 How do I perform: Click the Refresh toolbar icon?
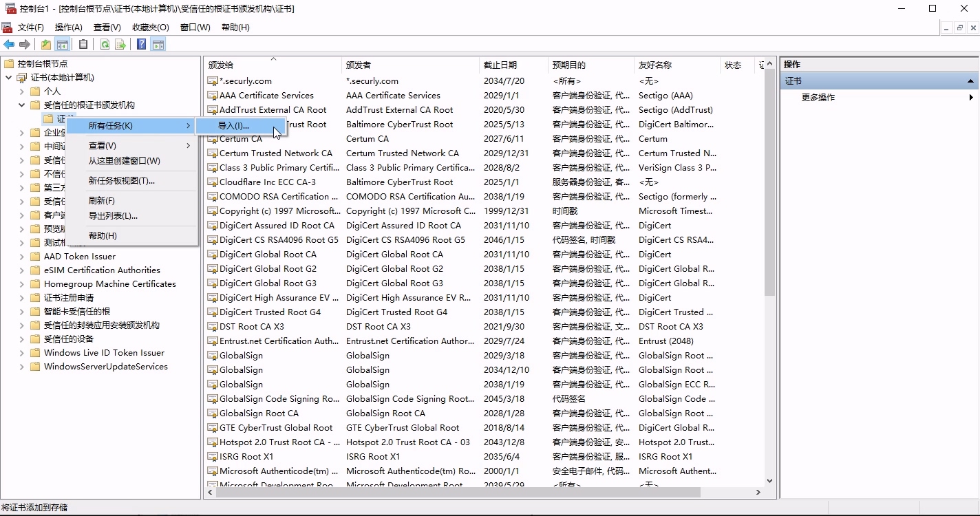(x=105, y=45)
